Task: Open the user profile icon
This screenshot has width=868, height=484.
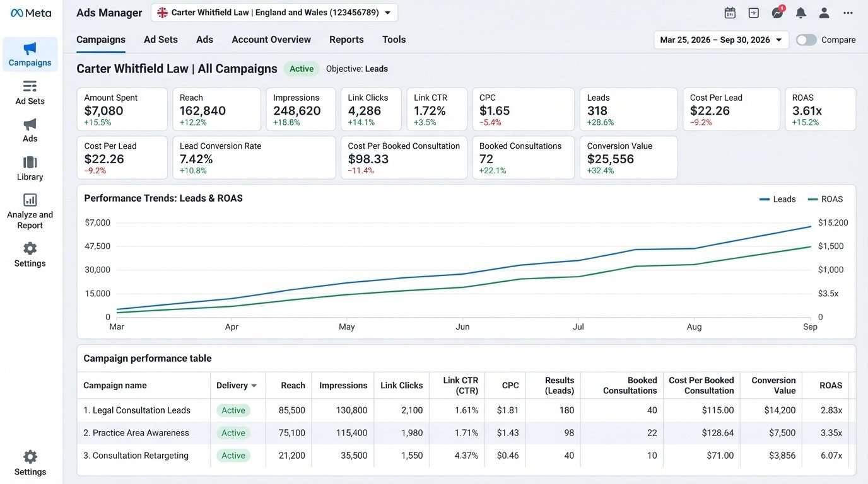Action: tap(824, 13)
